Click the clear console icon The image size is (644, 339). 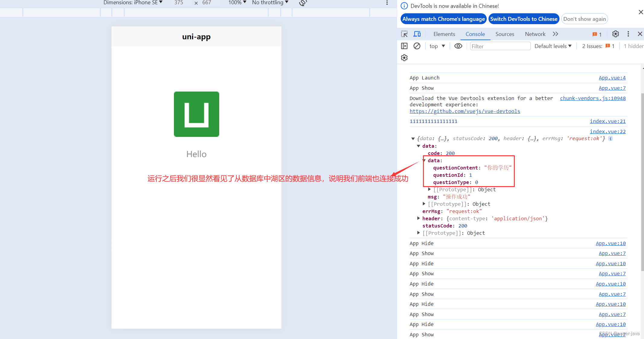pos(417,46)
